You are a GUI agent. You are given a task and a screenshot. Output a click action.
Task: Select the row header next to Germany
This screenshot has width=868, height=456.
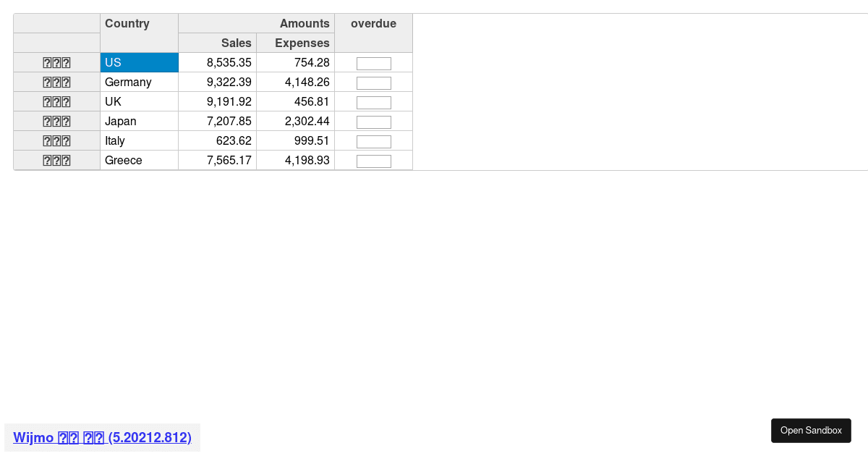[56, 83]
